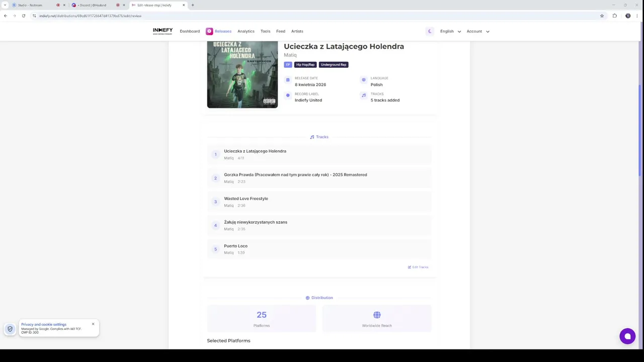Close the privacy and cookie settings popup

pyautogui.click(x=93, y=324)
